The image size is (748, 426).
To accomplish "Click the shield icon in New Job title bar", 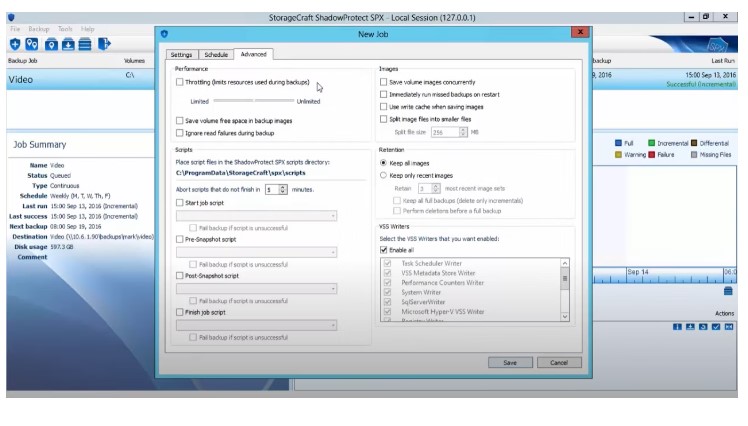I will click(x=165, y=34).
